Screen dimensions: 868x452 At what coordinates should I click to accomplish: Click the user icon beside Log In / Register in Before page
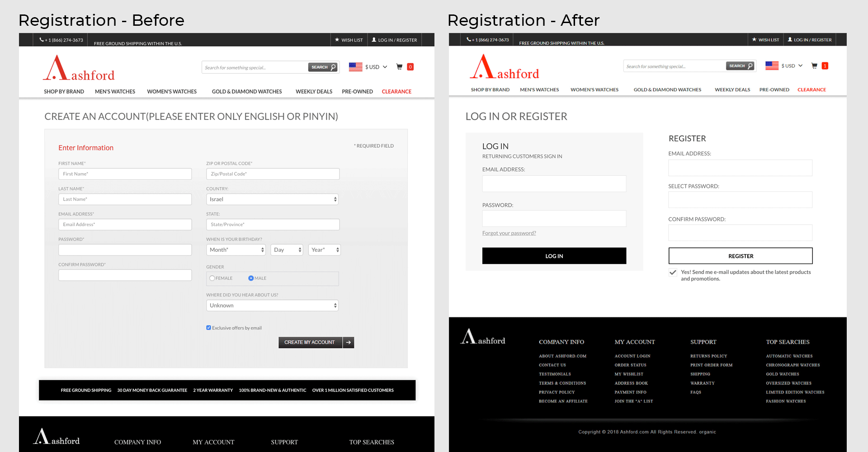click(x=374, y=40)
